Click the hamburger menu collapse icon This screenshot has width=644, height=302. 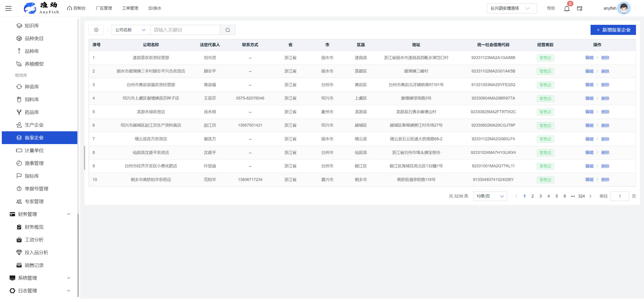click(8, 8)
